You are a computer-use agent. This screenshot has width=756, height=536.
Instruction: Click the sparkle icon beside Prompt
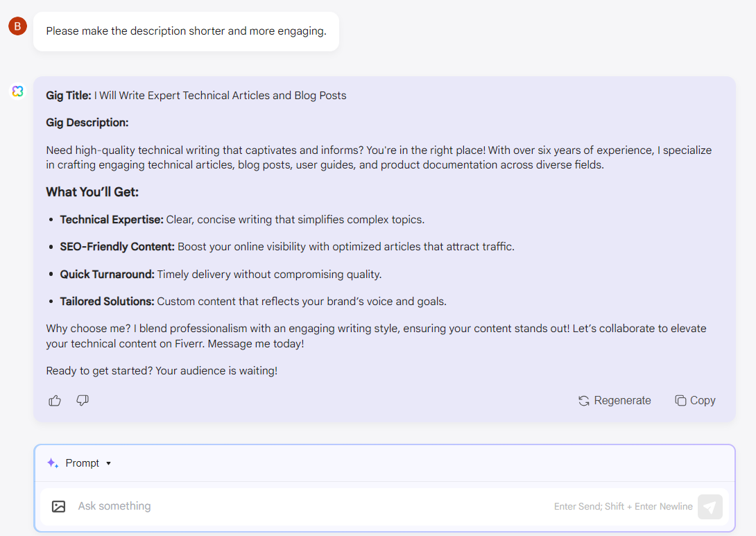click(x=52, y=462)
